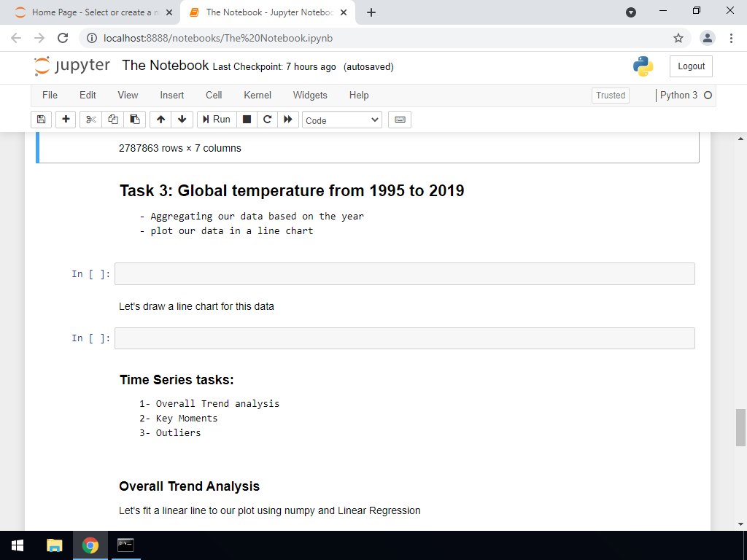The width and height of the screenshot is (747, 560).
Task: Close the Home Page browser tab
Action: click(x=169, y=12)
